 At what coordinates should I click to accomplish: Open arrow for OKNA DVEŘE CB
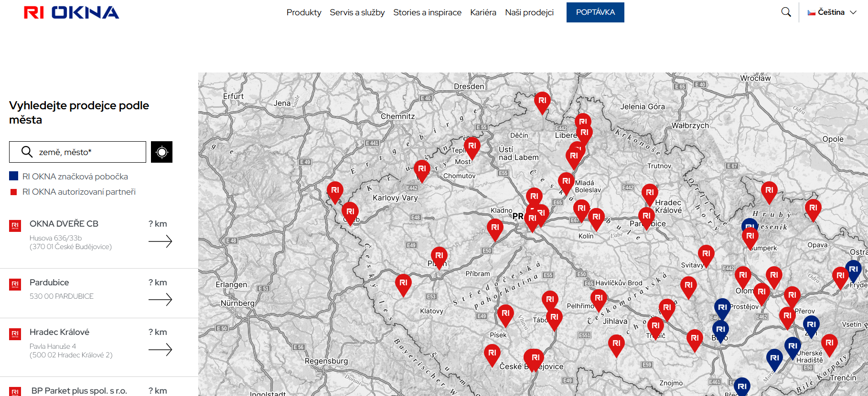[160, 241]
